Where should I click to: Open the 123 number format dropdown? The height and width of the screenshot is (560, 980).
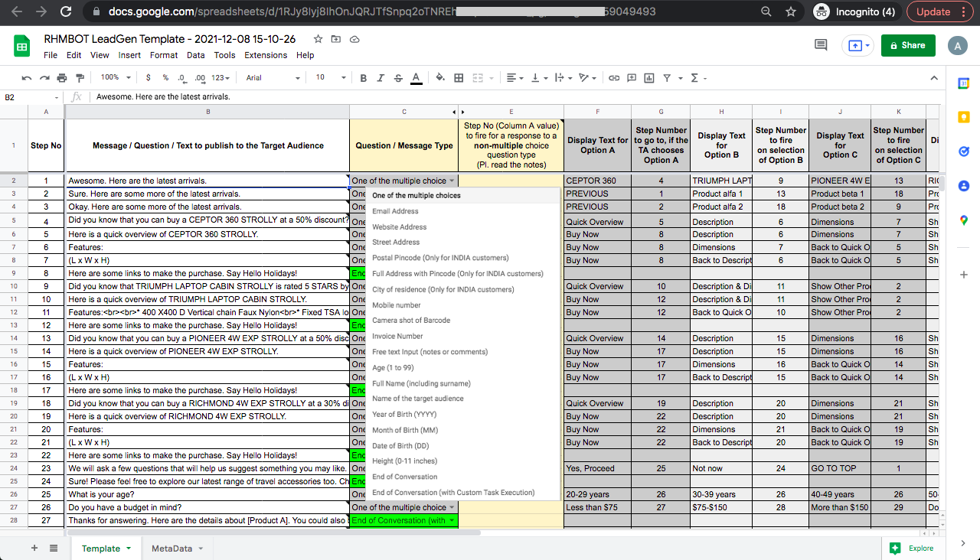click(x=221, y=77)
